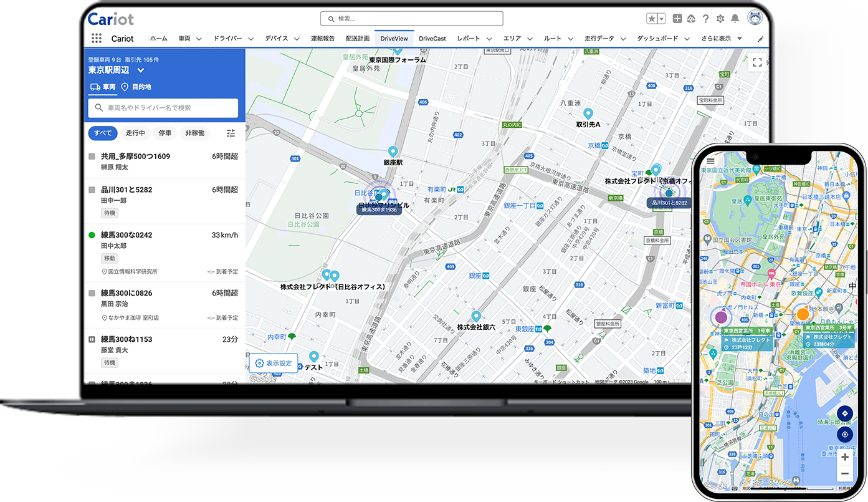Zoom in on phone map
Viewport: 868px width, 502px height.
coord(844,457)
